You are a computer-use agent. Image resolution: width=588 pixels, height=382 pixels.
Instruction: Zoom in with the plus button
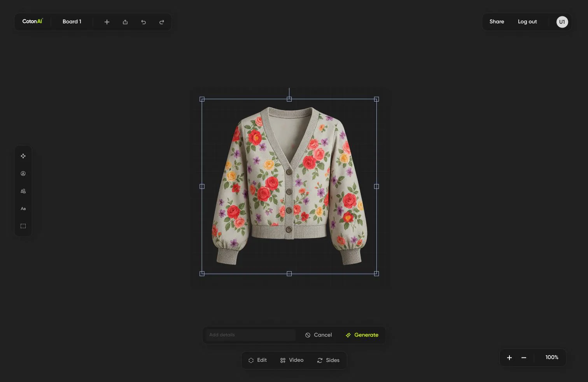coord(509,357)
